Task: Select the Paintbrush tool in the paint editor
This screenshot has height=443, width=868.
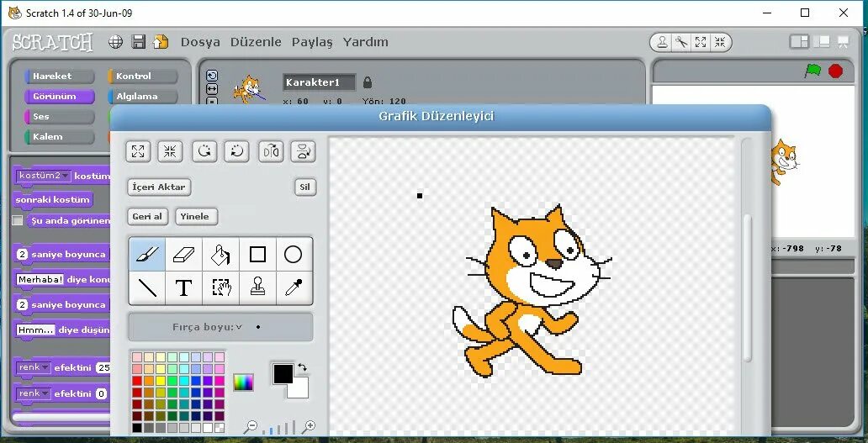Action: coord(147,255)
